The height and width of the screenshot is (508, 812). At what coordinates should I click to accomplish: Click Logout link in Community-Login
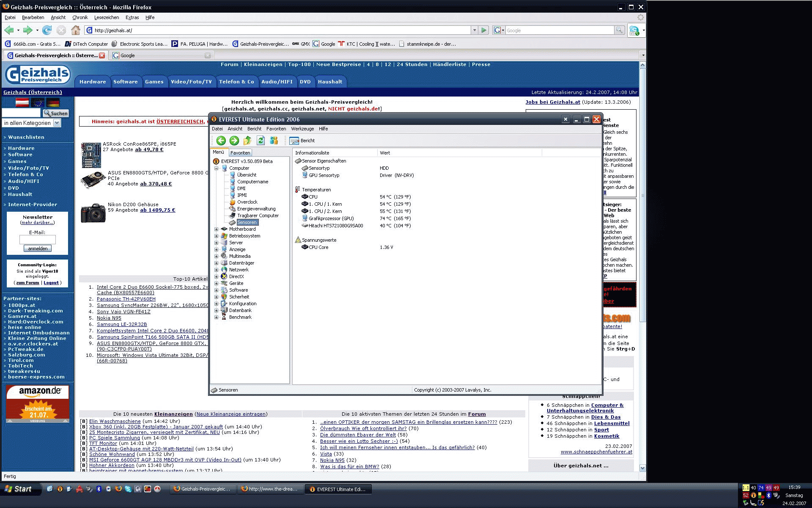(x=51, y=282)
